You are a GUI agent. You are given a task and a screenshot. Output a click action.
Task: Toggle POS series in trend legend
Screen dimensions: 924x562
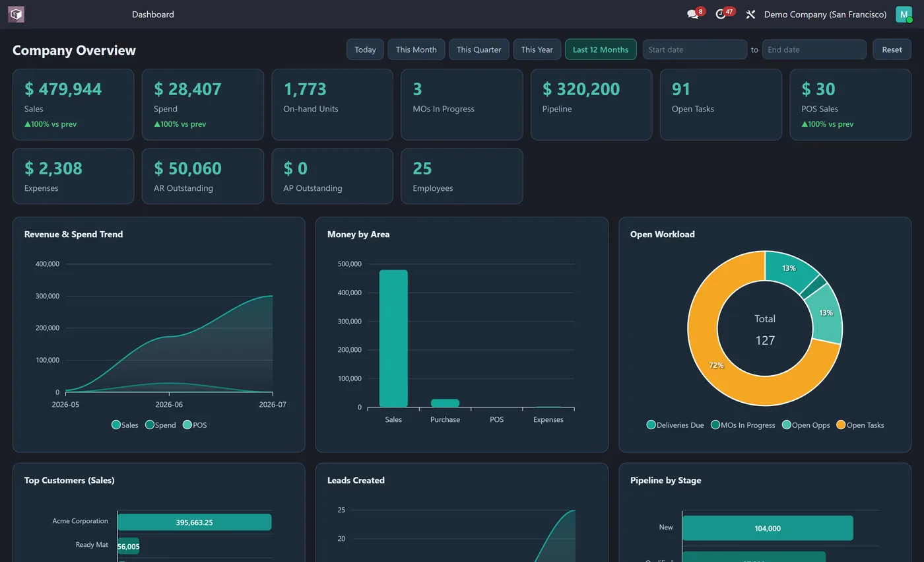pos(195,425)
